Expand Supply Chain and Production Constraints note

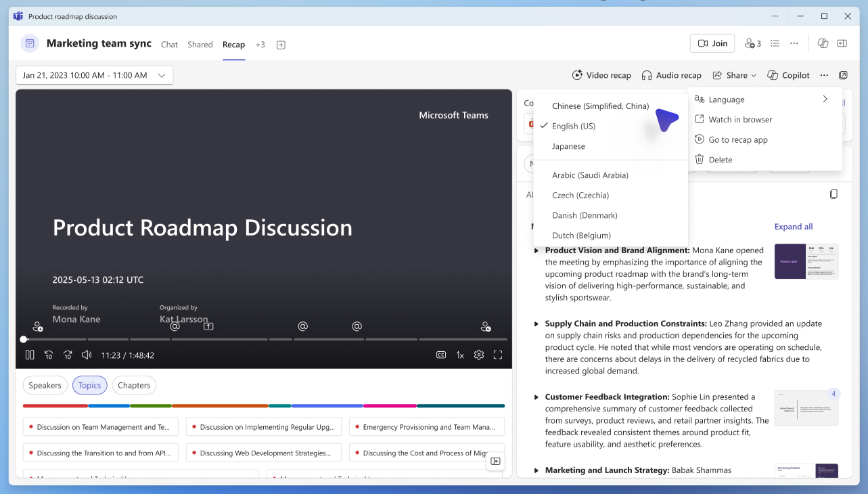(536, 324)
